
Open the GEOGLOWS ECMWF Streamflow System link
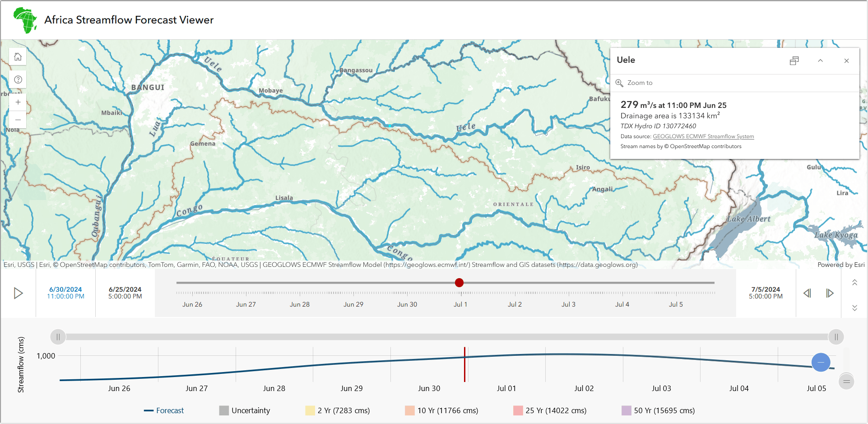703,136
